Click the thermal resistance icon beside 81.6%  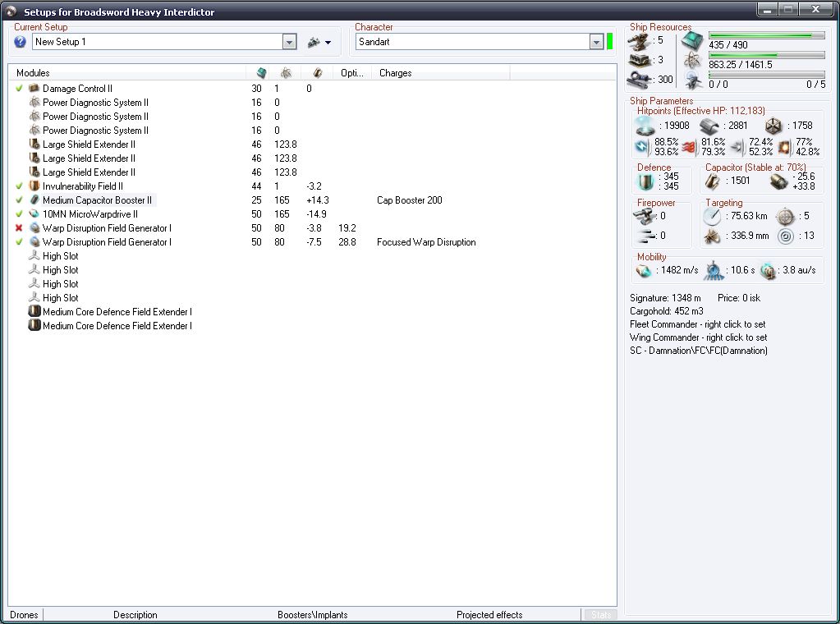click(x=690, y=147)
